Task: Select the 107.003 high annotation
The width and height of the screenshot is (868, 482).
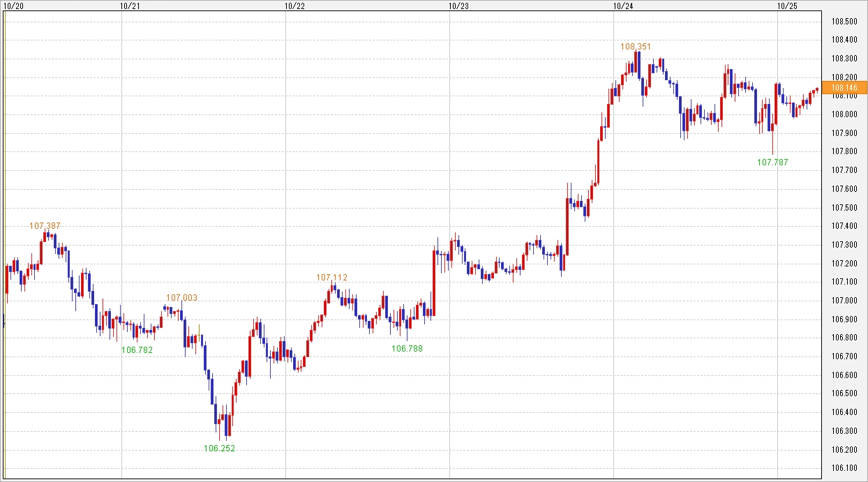Action: click(181, 298)
